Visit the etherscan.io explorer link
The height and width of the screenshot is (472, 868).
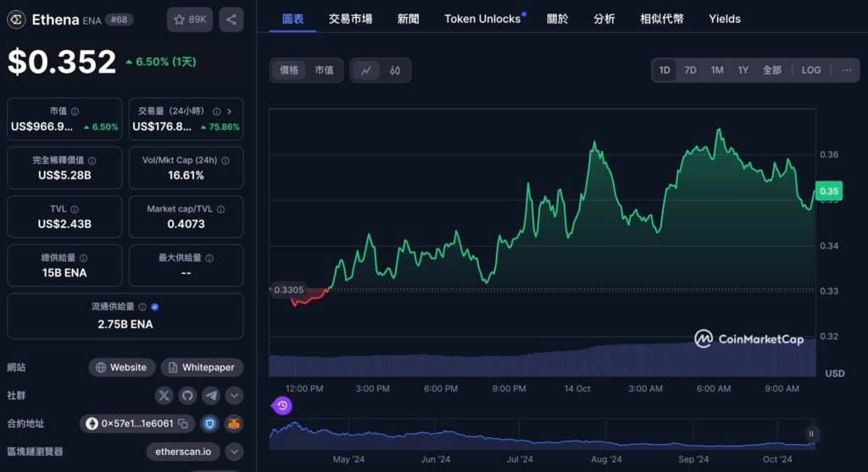[x=183, y=452]
